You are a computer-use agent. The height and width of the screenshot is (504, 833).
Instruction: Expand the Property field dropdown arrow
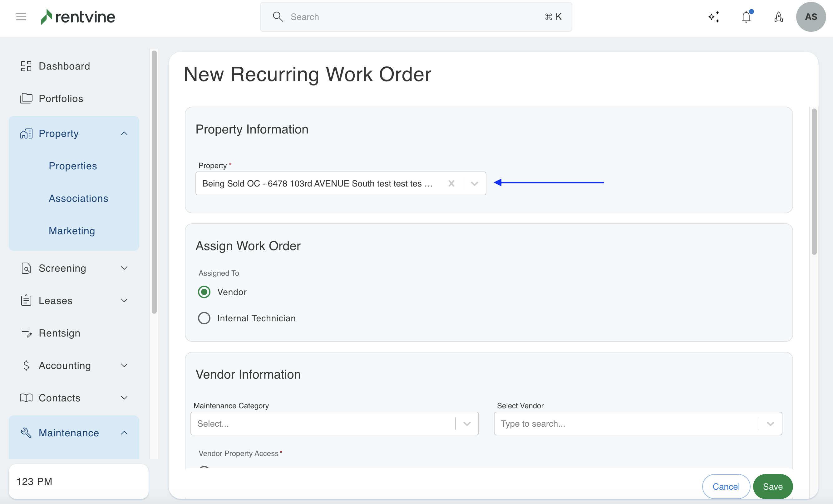click(474, 183)
